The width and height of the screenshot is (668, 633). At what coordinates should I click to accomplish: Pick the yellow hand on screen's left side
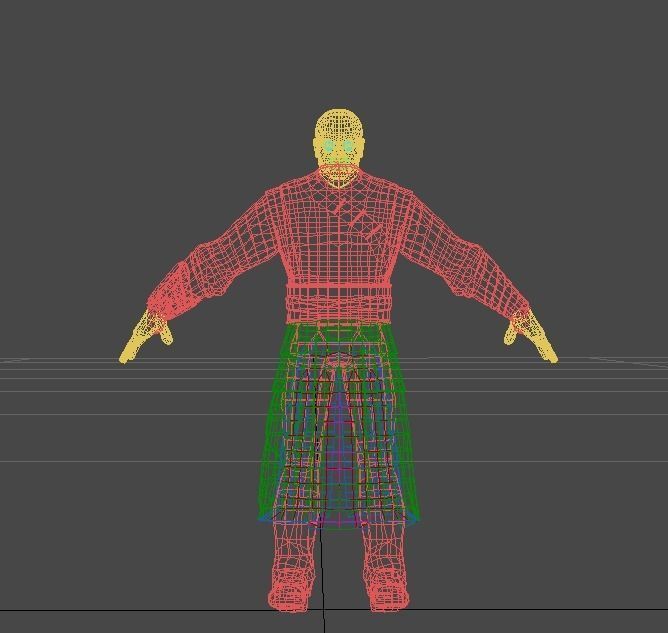coord(144,337)
